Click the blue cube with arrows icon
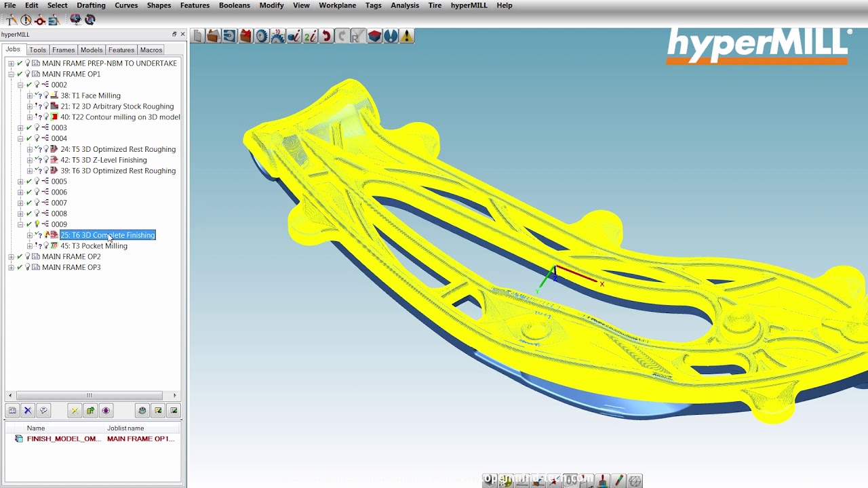The image size is (868, 488). click(75, 20)
